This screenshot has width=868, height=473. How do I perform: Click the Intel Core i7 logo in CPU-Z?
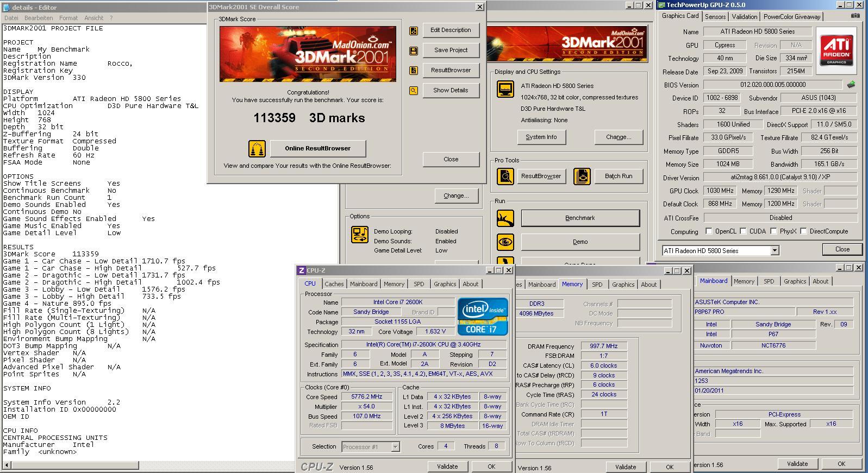tap(483, 316)
